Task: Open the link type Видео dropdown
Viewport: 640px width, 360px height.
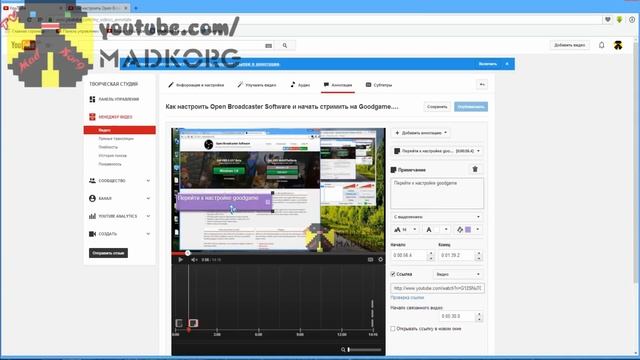Action: [458, 274]
